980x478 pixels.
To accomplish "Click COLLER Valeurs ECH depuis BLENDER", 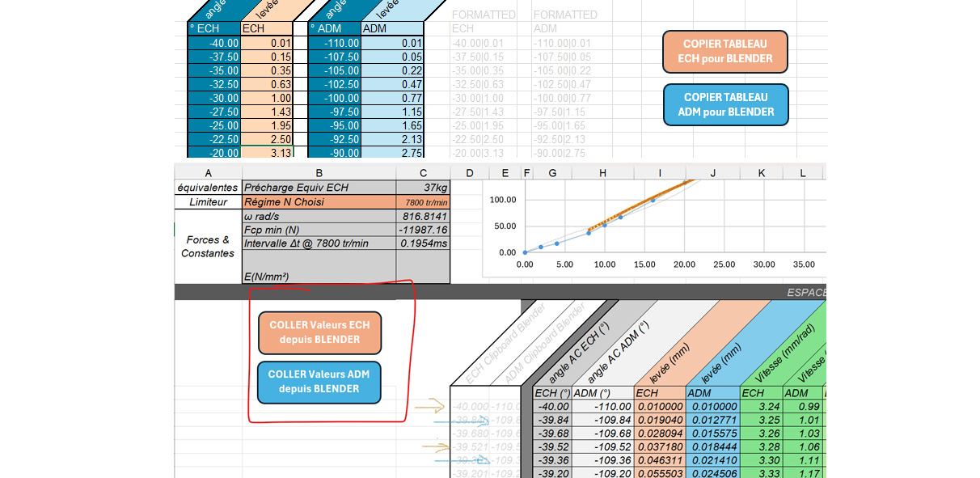I will [x=319, y=332].
